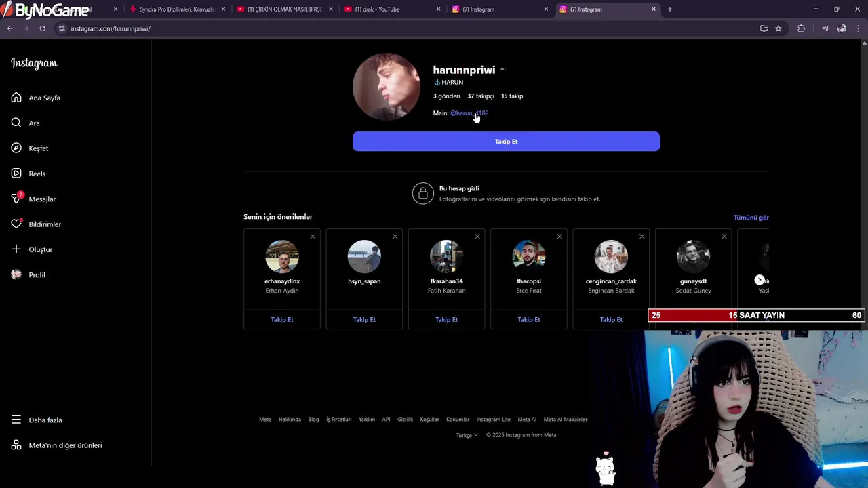Click the address bar URL
The width and height of the screenshot is (868, 488).
click(111, 28)
